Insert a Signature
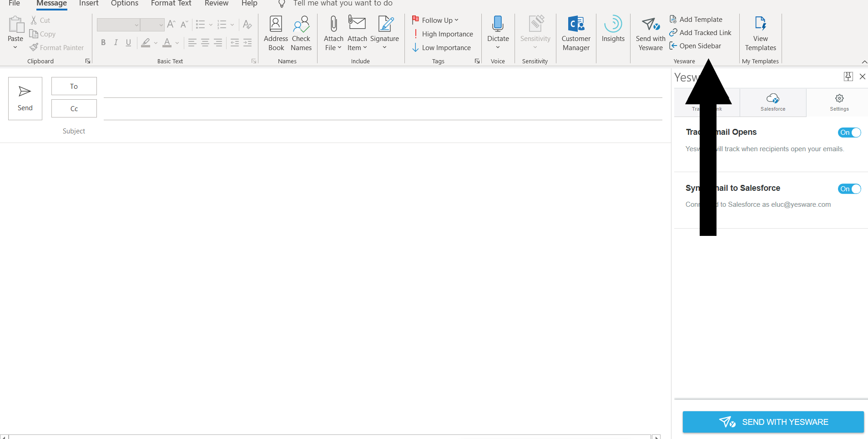This screenshot has height=439, width=868. (384, 32)
